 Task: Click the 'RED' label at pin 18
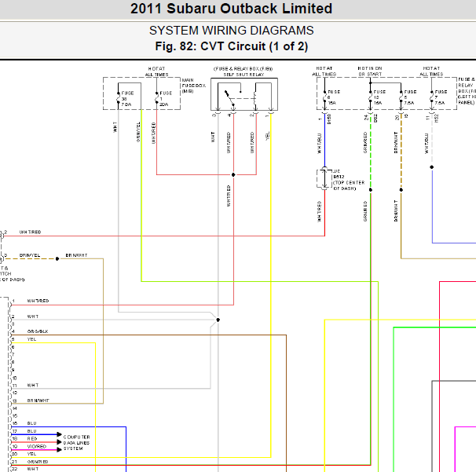click(32, 438)
